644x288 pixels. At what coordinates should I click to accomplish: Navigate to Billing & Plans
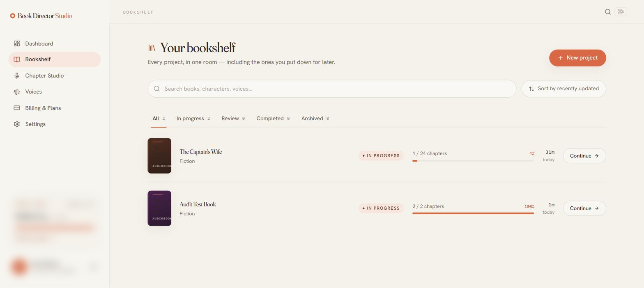coord(54,108)
